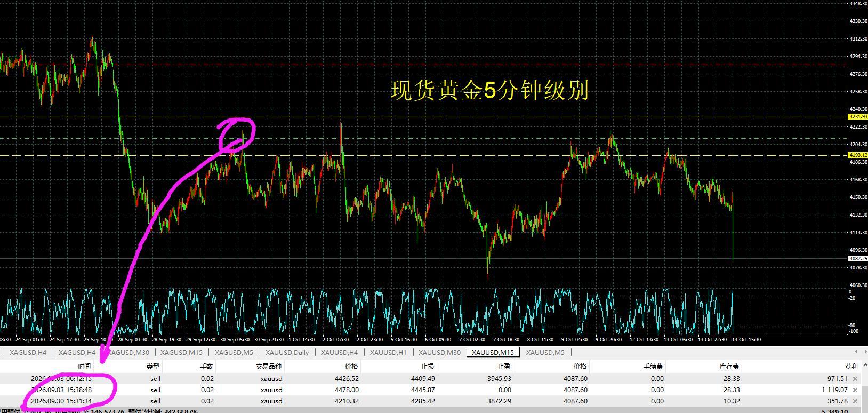Close the sell order with profit 351.78
Viewport: 868px width, 413px height.
pyautogui.click(x=856, y=401)
